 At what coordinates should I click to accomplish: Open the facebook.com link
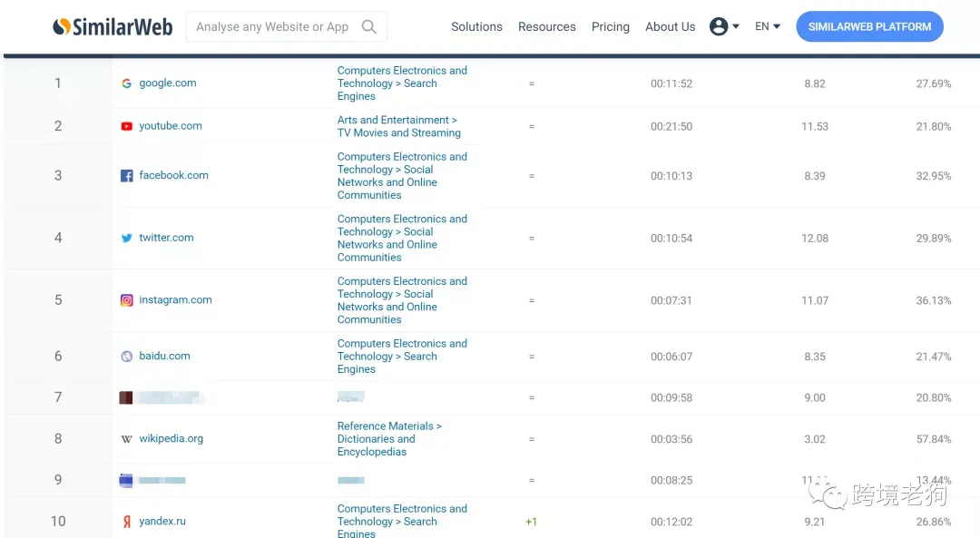point(173,175)
